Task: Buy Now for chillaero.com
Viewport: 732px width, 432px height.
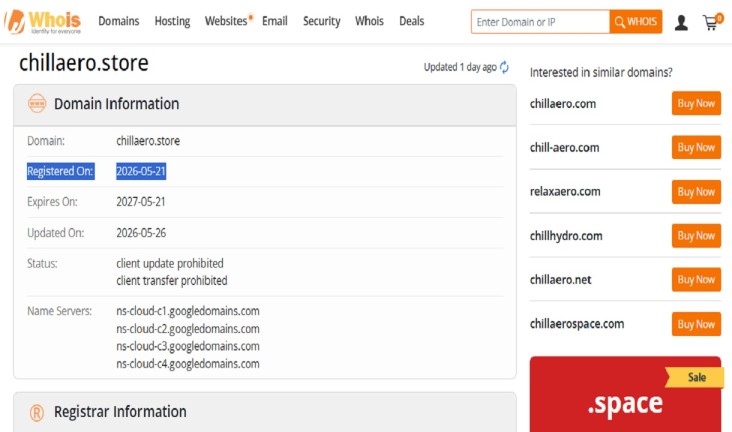Action: point(696,103)
